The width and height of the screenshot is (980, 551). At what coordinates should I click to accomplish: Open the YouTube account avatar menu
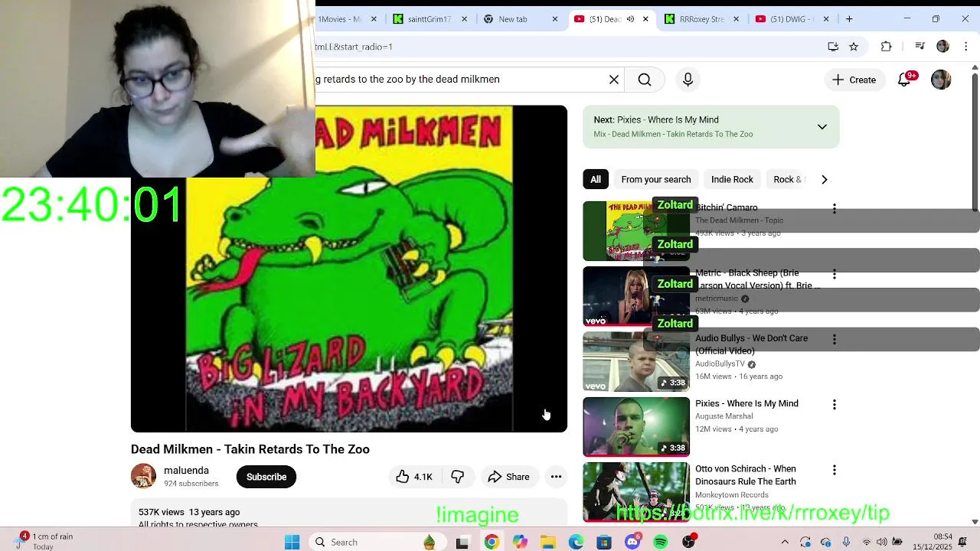pos(941,80)
